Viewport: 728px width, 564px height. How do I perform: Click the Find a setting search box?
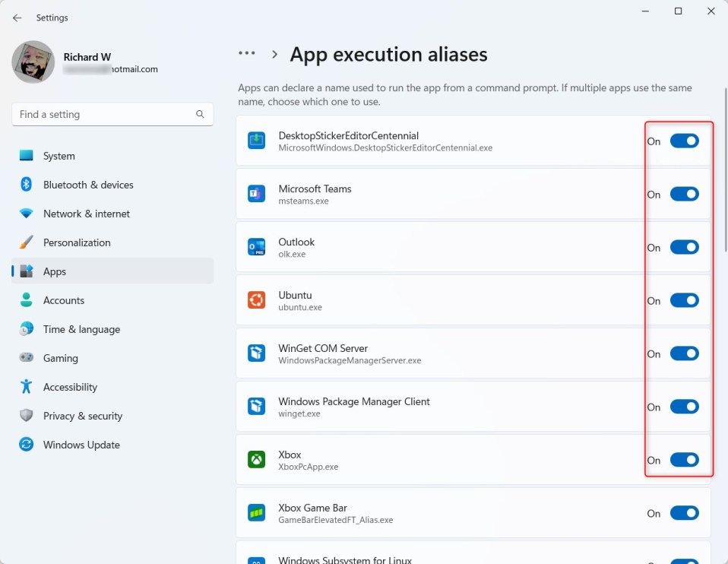point(103,114)
